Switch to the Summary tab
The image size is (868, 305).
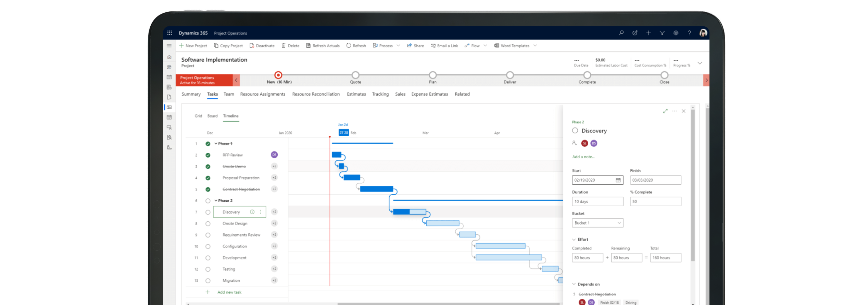coord(191,94)
